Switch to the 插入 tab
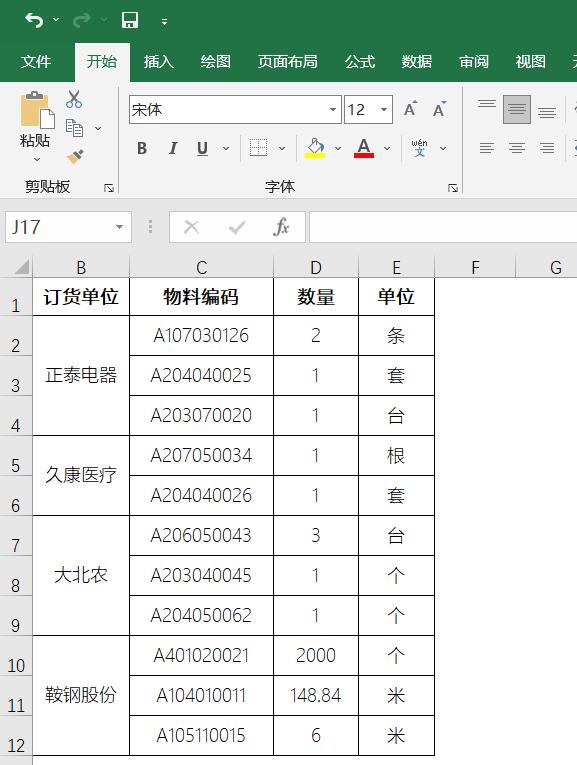Viewport: 577px width, 765px height. coord(159,61)
